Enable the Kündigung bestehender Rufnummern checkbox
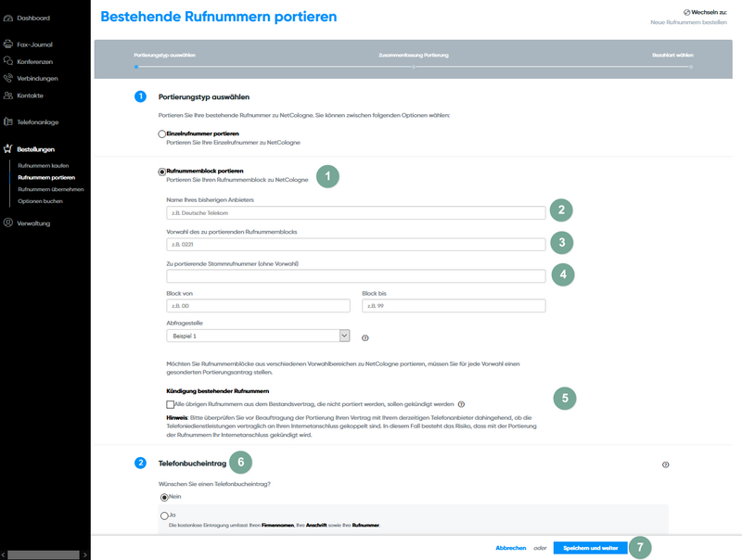742x560 pixels. pos(170,404)
